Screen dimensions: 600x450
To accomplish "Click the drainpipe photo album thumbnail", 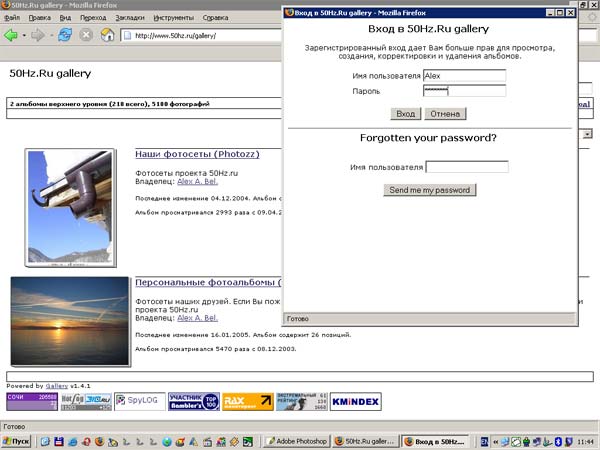I will 70,208.
